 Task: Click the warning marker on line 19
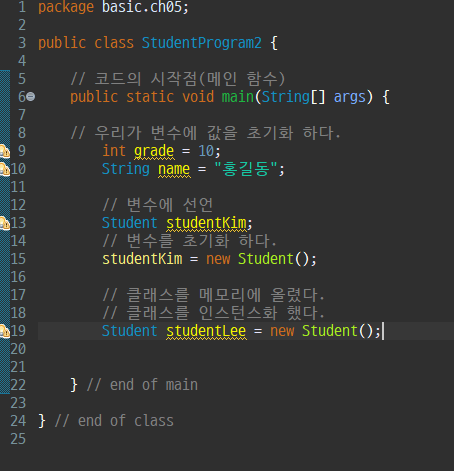pos(5,331)
